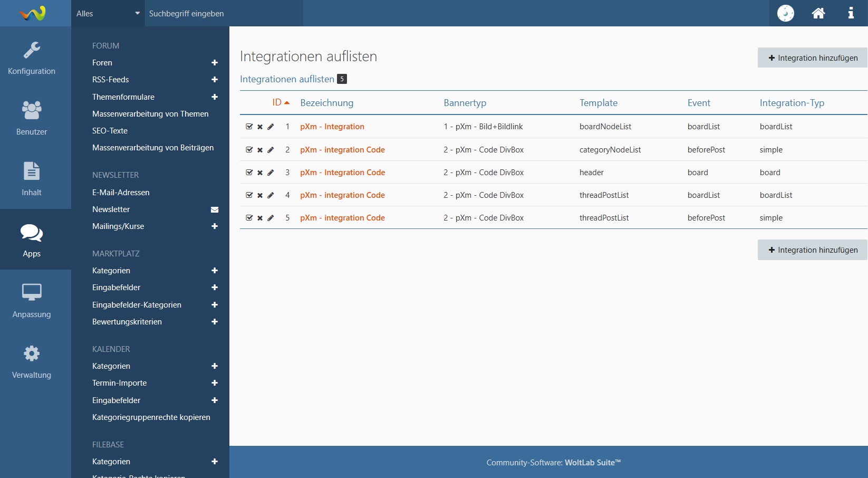This screenshot has height=478, width=868.
Task: Open the Benutzer users section
Action: [x=32, y=118]
